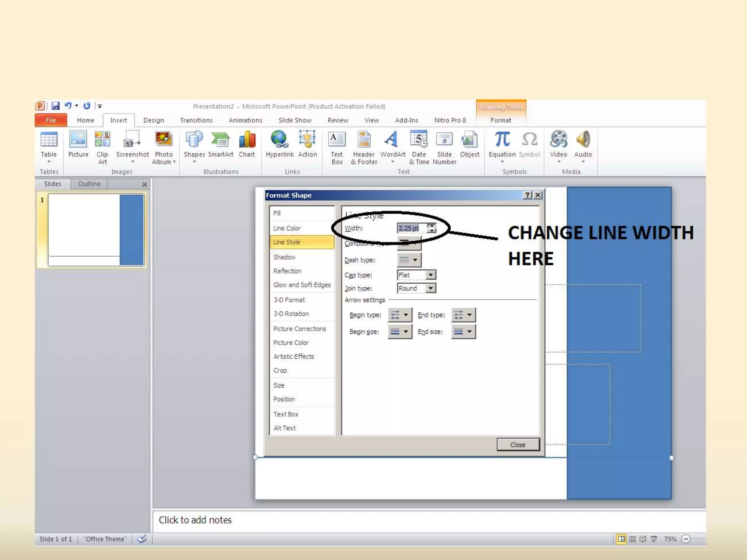Click the zoom out minus button

pos(686,539)
